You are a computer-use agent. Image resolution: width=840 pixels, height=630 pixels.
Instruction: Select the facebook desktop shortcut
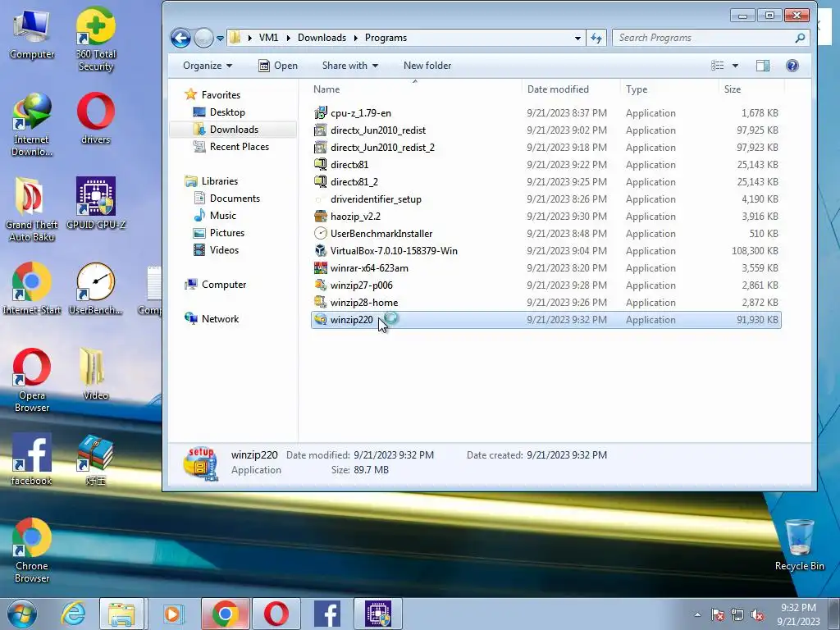32,459
